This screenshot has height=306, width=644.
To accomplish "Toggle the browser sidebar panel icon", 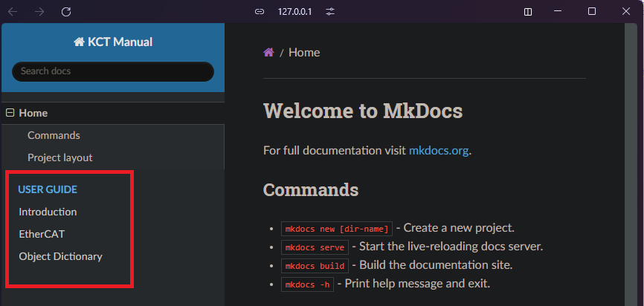I will pos(528,12).
